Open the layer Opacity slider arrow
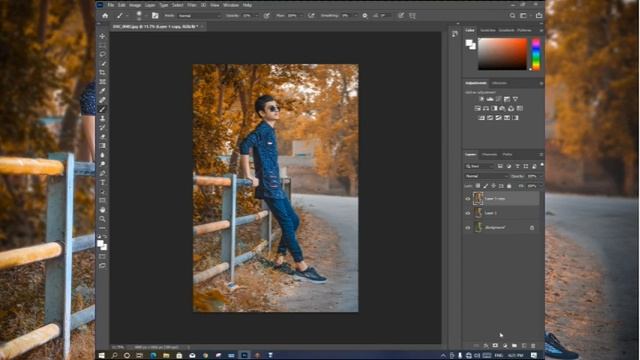 [x=541, y=176]
